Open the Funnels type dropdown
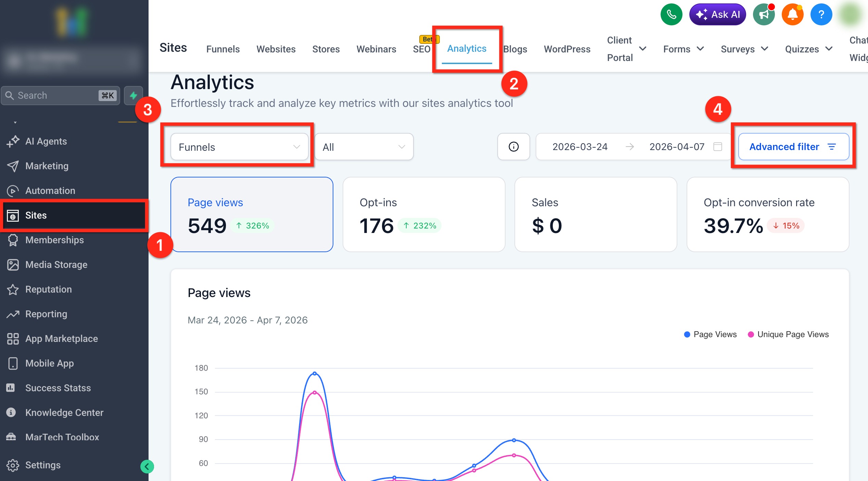 point(239,147)
